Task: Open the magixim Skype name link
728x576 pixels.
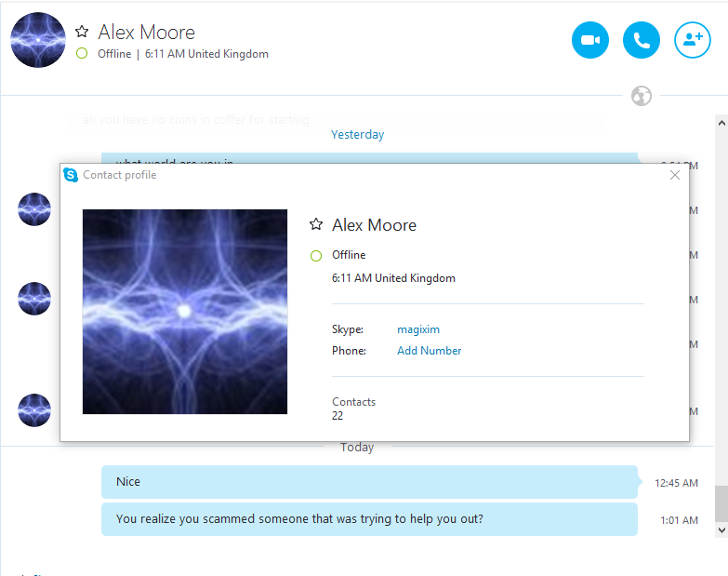Action: point(418,329)
